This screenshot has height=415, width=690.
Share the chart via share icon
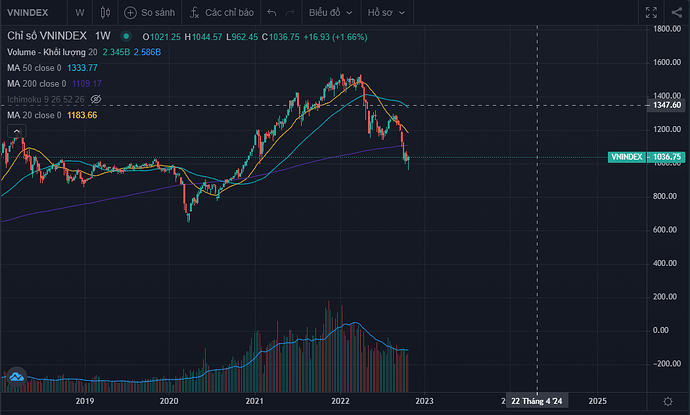tap(677, 12)
